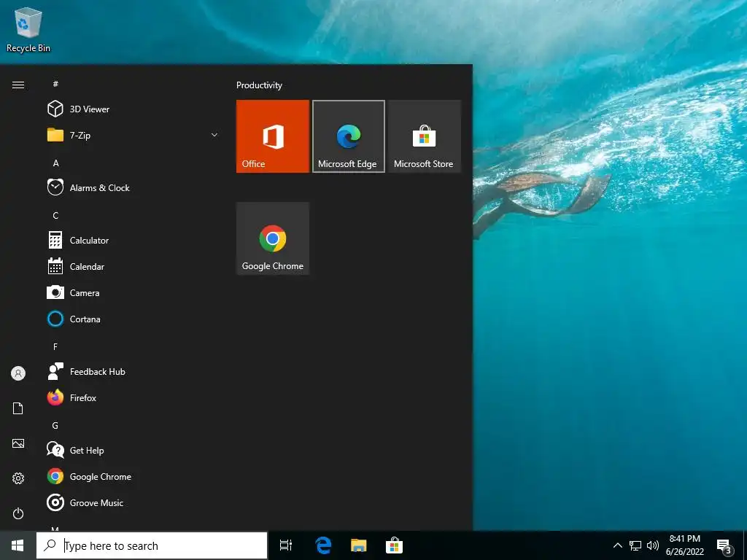The width and height of the screenshot is (747, 560).
Task: Open File Explorer from the taskbar
Action: point(359,545)
